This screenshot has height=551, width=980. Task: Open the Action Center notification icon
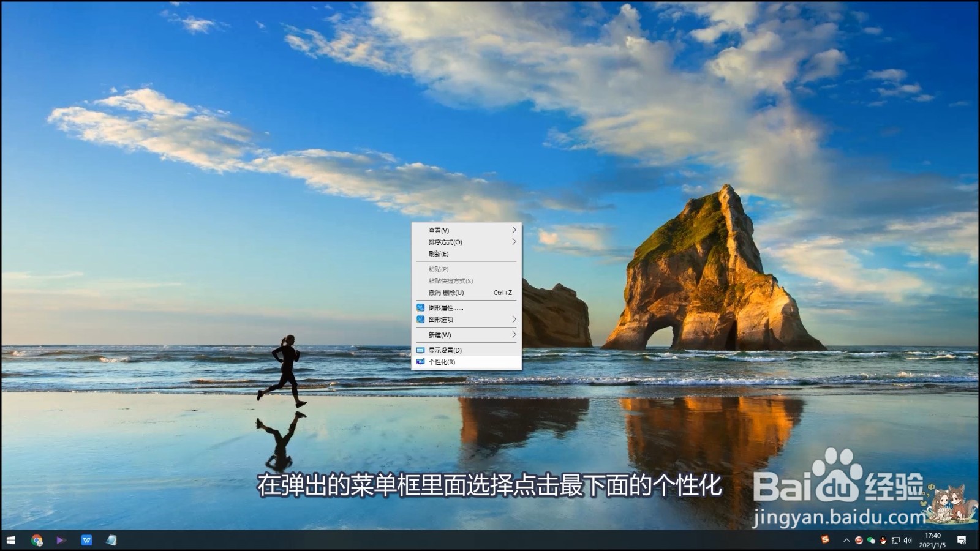click(961, 540)
